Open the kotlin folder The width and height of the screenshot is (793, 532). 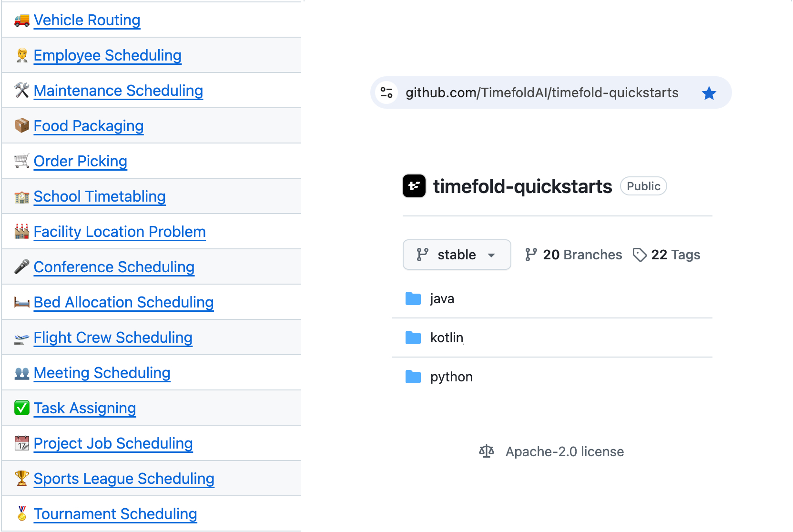pyautogui.click(x=447, y=338)
